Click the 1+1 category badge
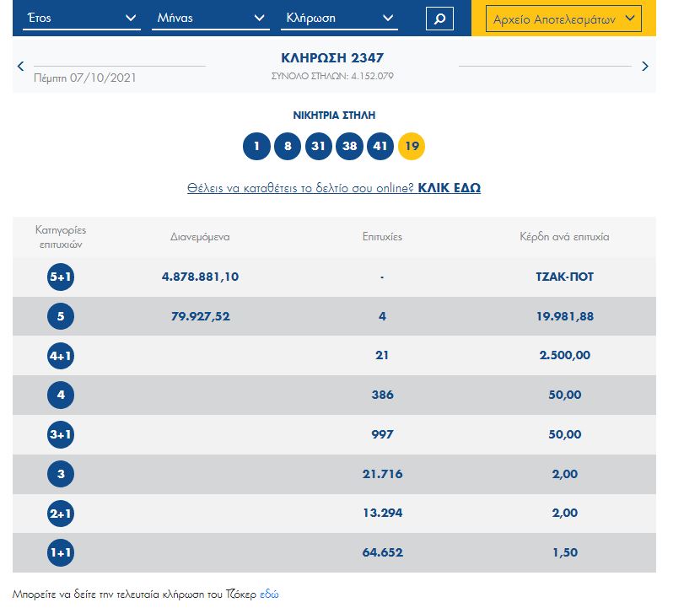The height and width of the screenshot is (608, 700). tap(61, 553)
